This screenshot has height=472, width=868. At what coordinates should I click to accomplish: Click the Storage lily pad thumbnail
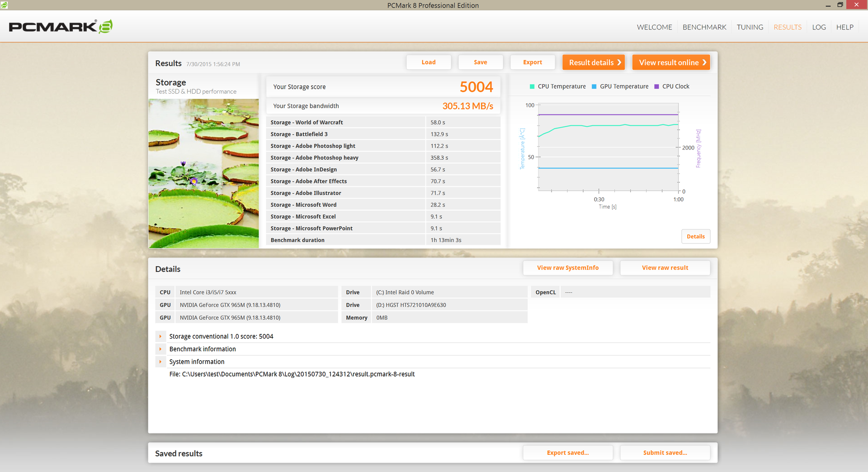tap(203, 173)
